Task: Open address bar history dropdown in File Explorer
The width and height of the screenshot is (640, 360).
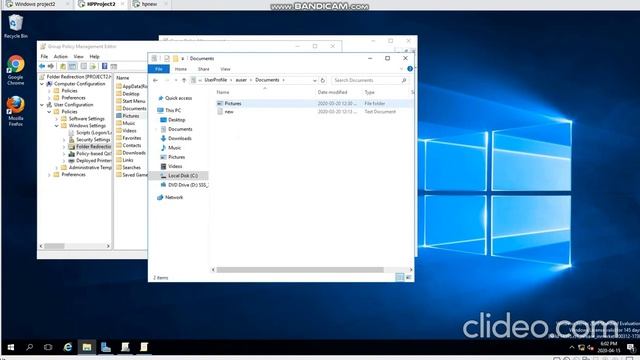Action: point(314,80)
